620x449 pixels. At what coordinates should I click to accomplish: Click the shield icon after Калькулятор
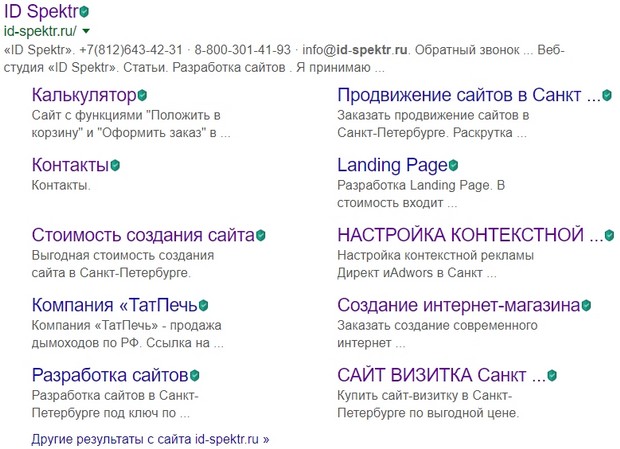pyautogui.click(x=142, y=95)
